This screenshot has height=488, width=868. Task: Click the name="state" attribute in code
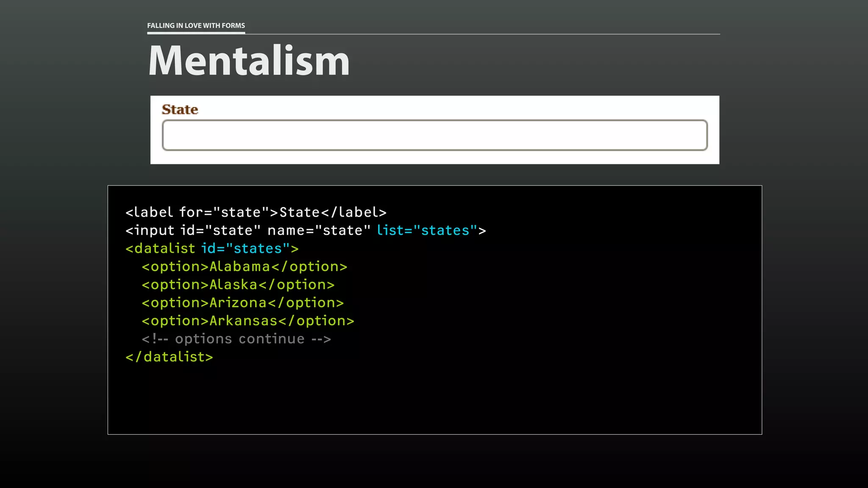319,230
